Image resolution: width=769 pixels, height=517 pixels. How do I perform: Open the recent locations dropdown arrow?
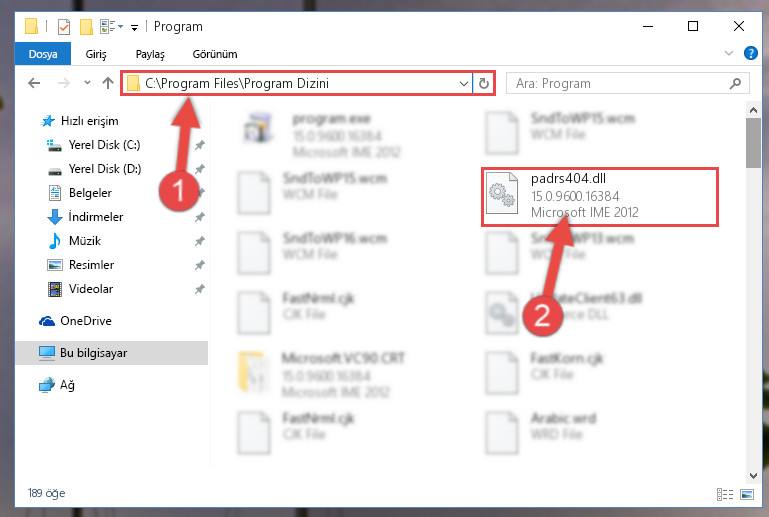(x=87, y=82)
